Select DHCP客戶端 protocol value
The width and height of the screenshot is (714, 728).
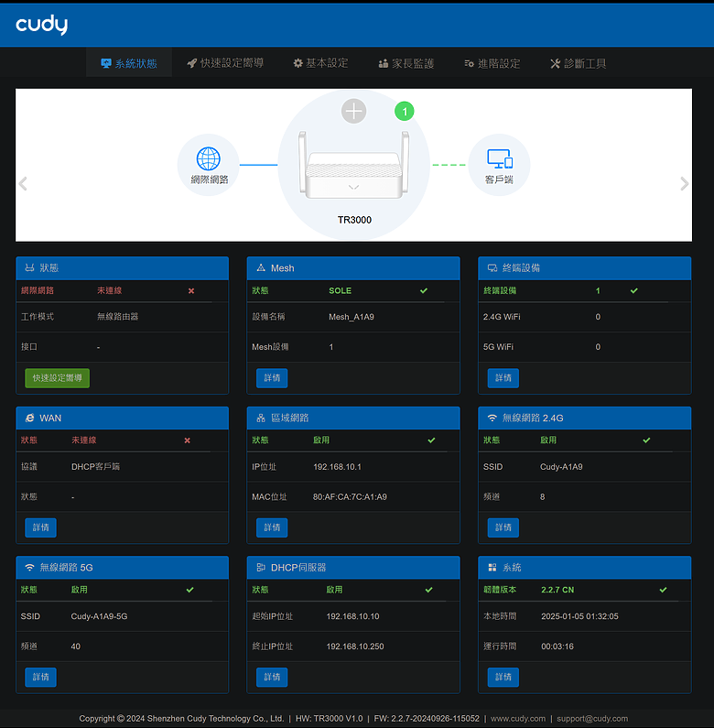(x=95, y=467)
